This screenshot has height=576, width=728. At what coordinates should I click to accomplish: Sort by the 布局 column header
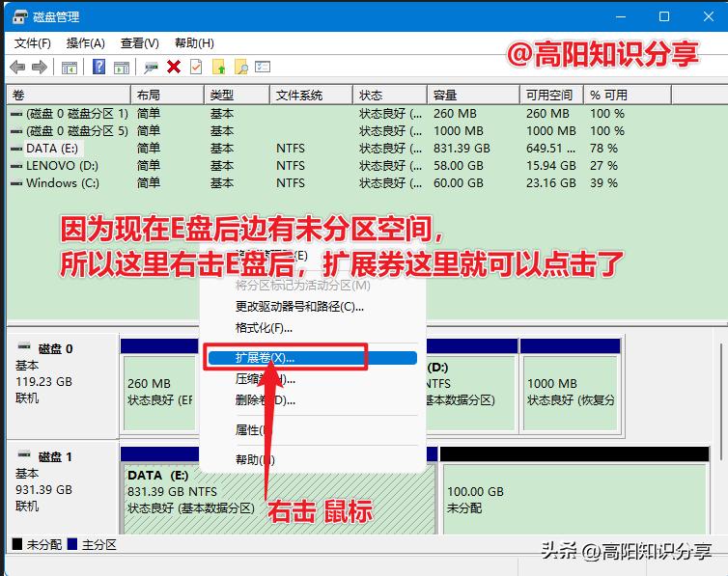coord(168,96)
